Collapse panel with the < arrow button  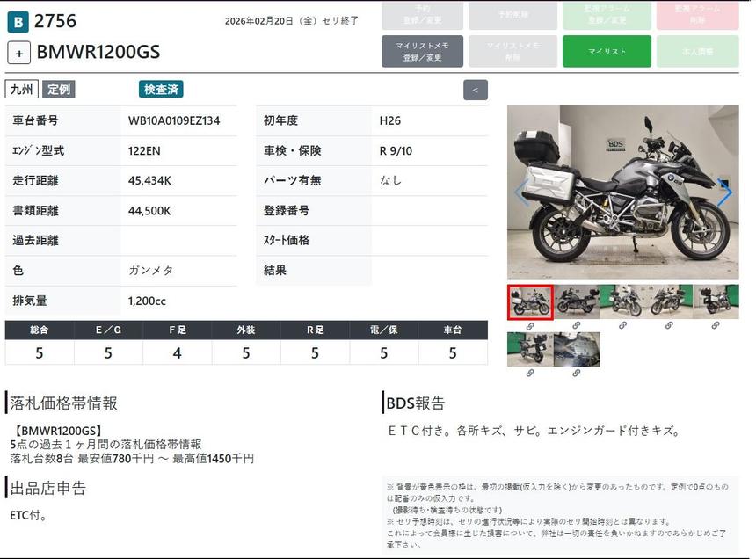[475, 90]
